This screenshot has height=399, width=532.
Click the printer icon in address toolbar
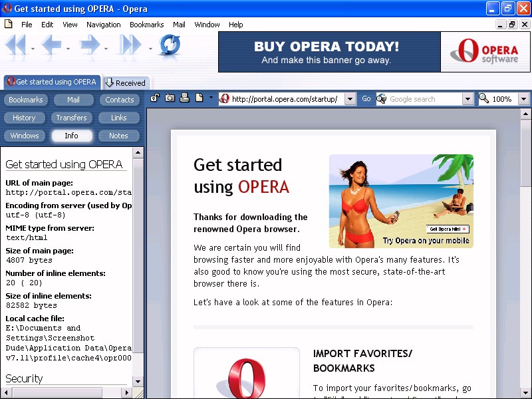click(184, 98)
